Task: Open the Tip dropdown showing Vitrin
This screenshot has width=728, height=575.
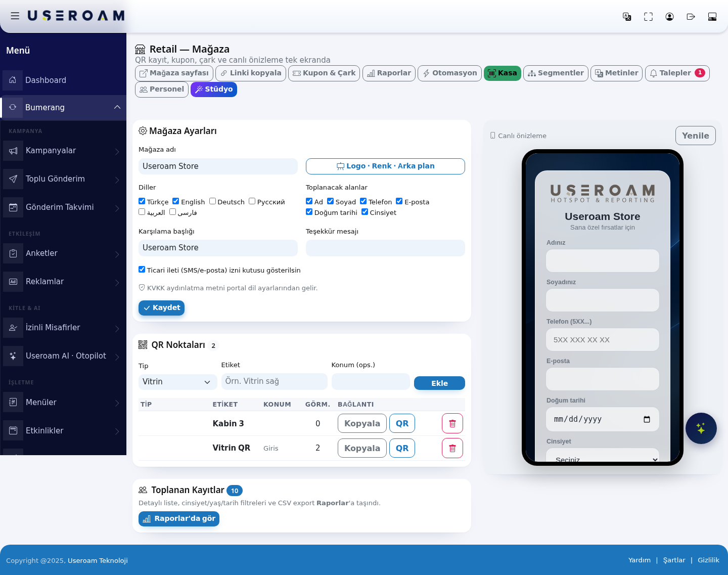Action: click(177, 382)
